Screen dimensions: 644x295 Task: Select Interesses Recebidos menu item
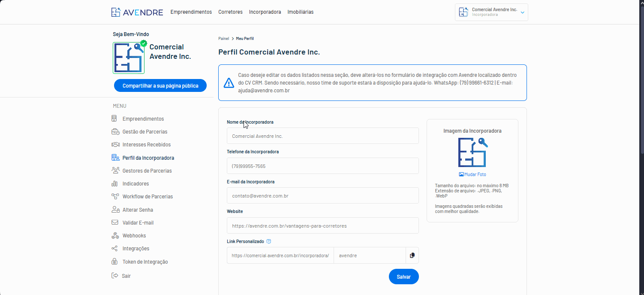pyautogui.click(x=147, y=144)
